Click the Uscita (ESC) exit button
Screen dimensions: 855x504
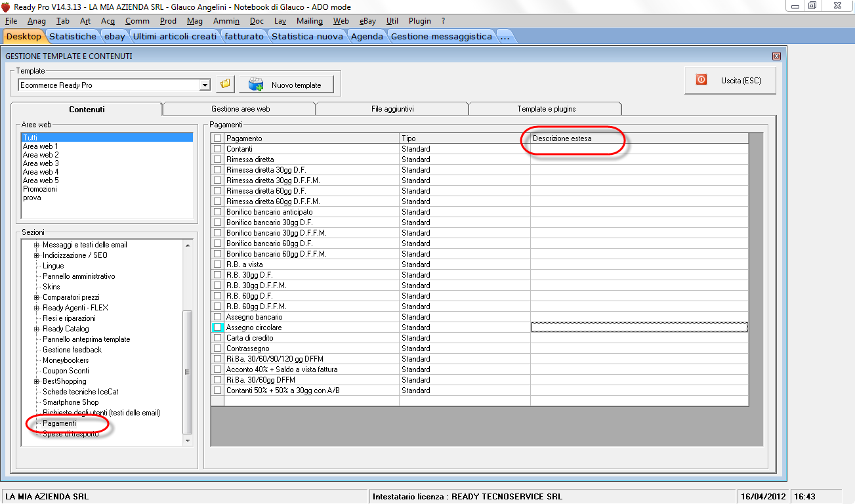730,80
